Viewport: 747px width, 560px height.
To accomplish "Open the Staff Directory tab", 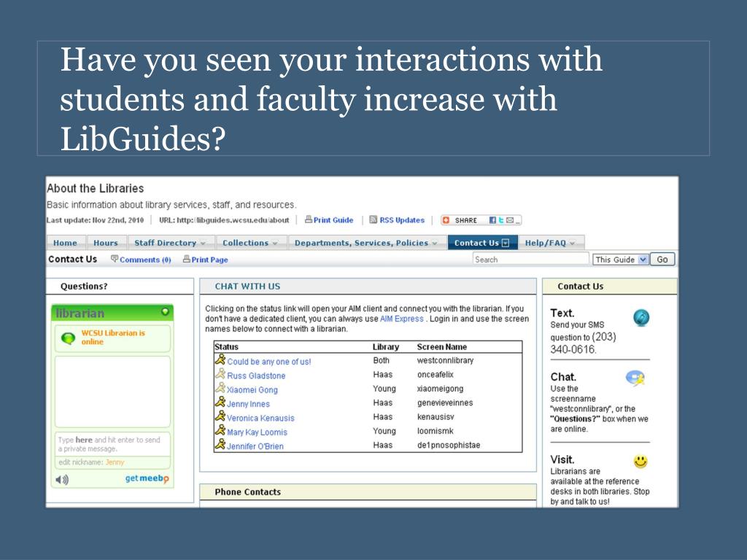I will coord(169,243).
